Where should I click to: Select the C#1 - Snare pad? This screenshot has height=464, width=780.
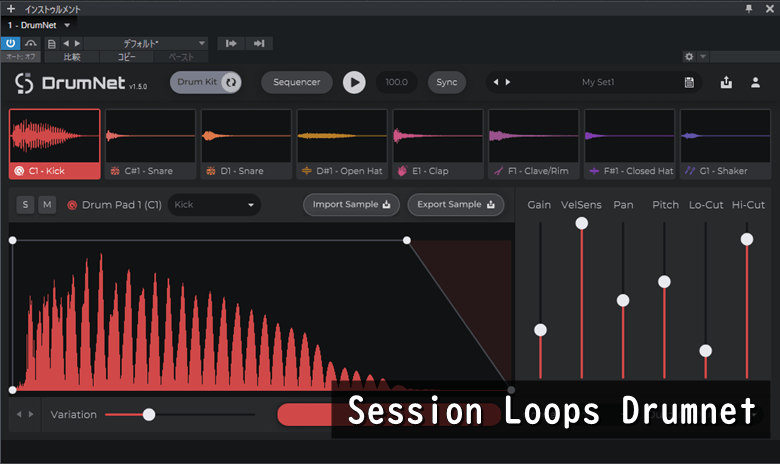pos(150,144)
